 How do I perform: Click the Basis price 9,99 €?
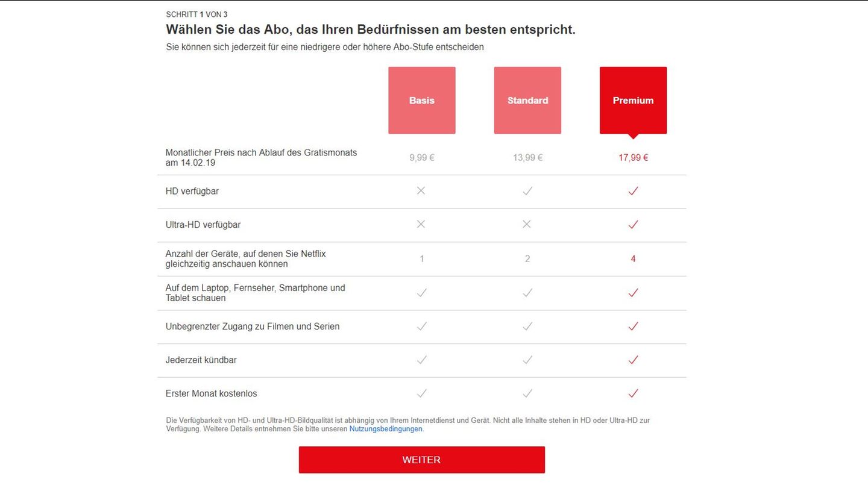pos(422,158)
